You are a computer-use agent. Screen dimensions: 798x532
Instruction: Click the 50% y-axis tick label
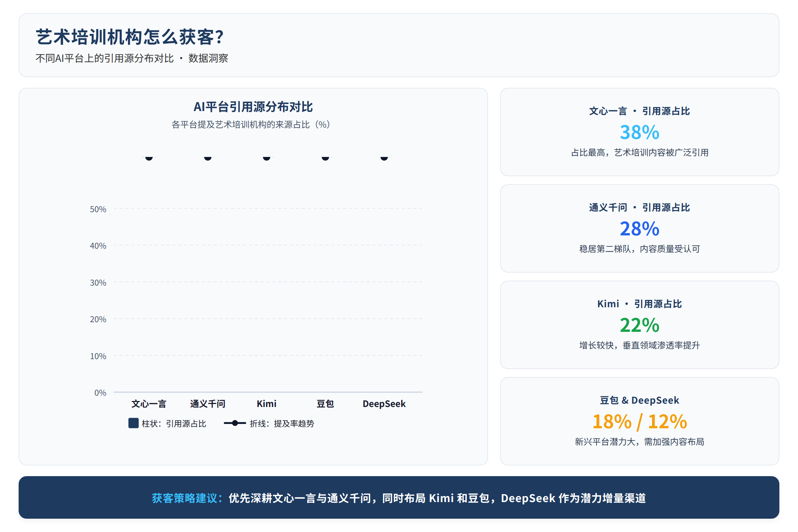point(98,209)
